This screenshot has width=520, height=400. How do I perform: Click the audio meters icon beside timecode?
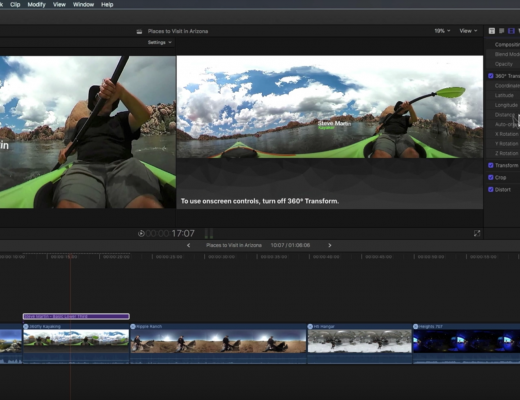[209, 233]
